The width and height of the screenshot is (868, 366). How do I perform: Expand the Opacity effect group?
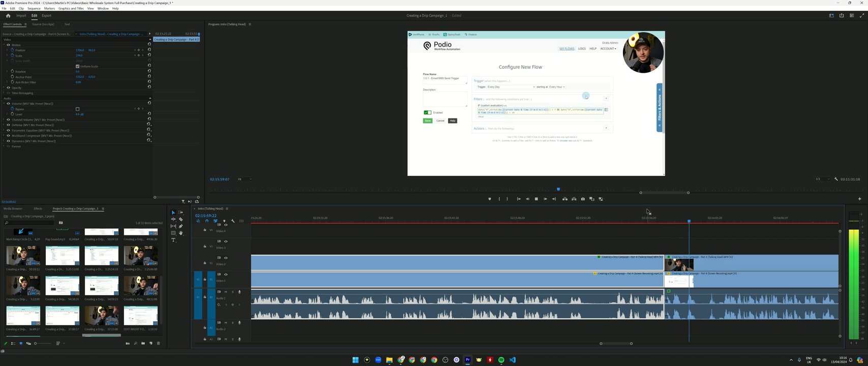(4, 87)
